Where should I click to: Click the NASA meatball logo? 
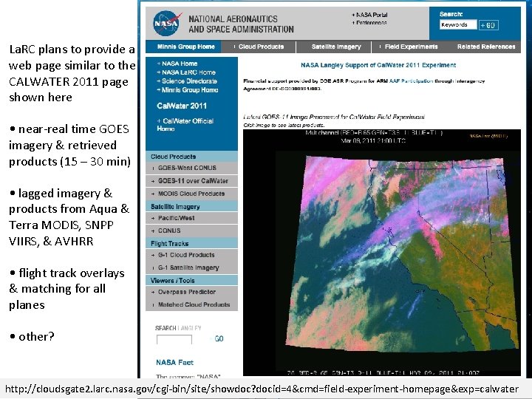[166, 24]
